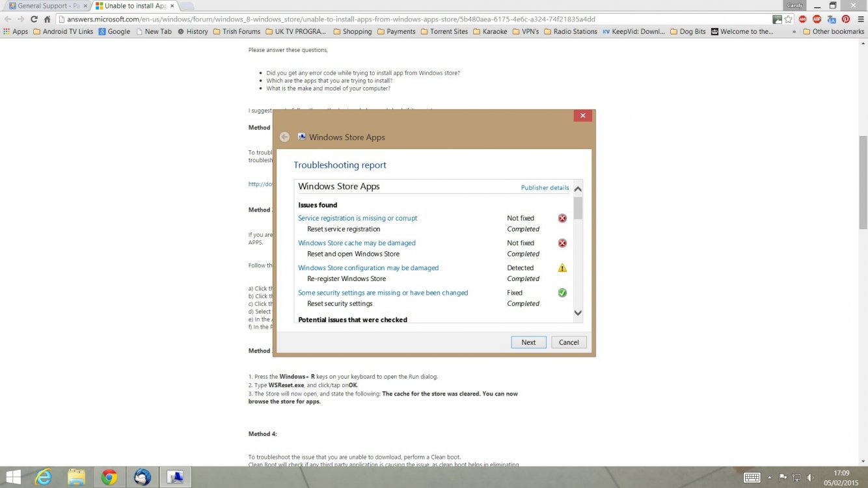Image resolution: width=868 pixels, height=488 pixels.
Task: Open the Google Translate extension icon
Action: pos(832,19)
